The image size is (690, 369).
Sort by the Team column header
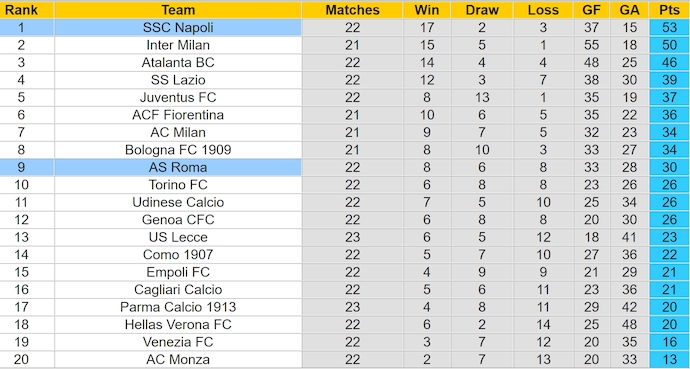click(x=178, y=10)
